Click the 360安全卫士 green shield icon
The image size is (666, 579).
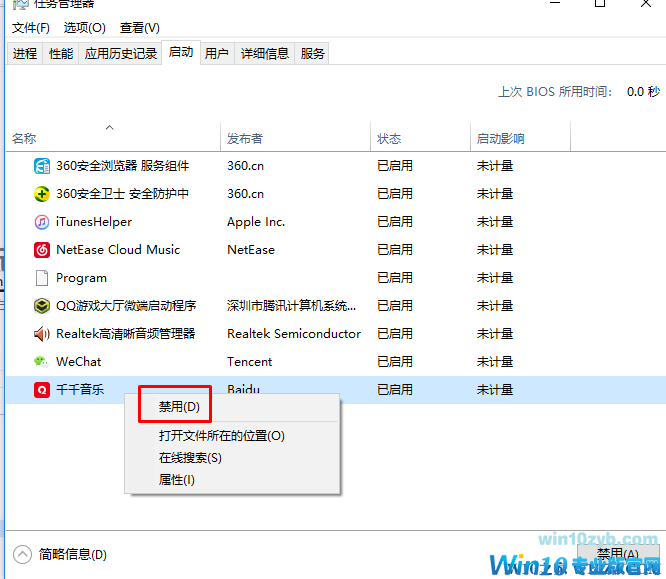[42, 194]
